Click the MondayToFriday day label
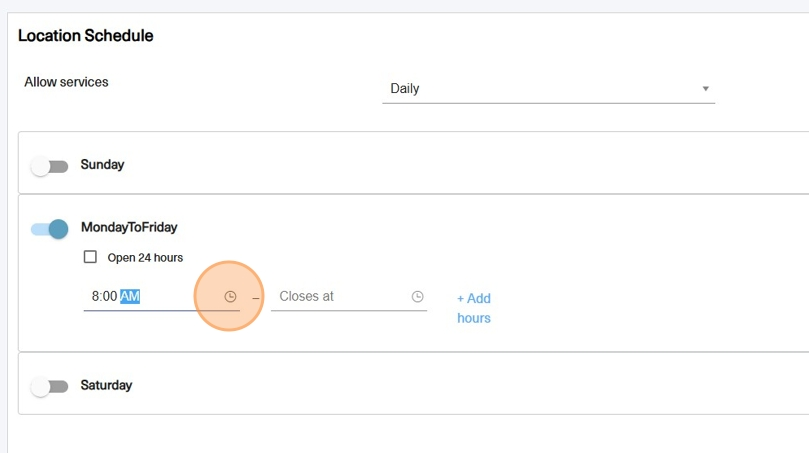Screen dimensions: 809x453 pos(129,227)
